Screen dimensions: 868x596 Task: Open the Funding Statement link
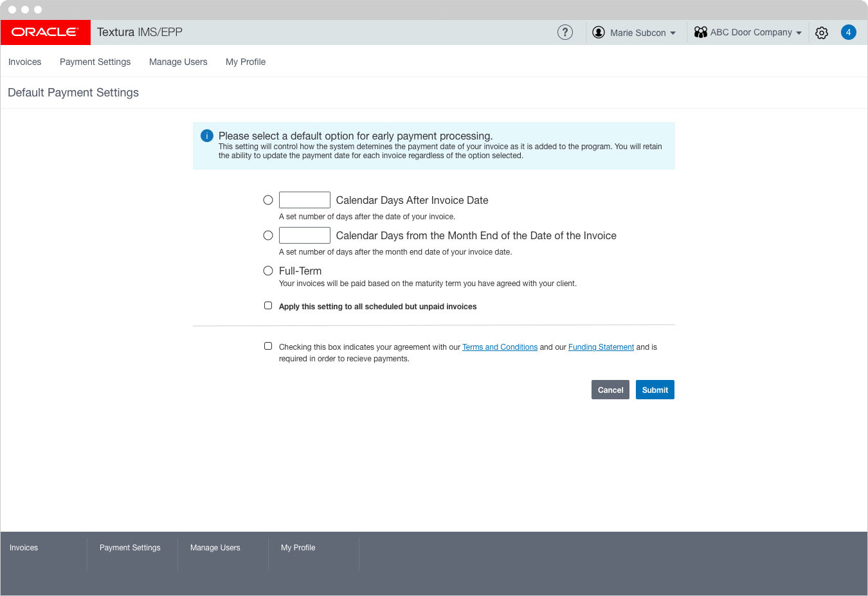pos(601,347)
